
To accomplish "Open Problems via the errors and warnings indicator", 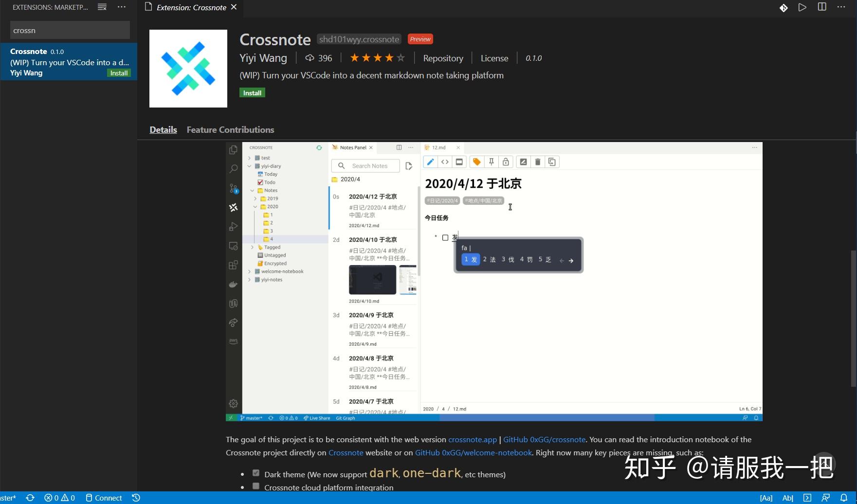I will tap(59, 498).
